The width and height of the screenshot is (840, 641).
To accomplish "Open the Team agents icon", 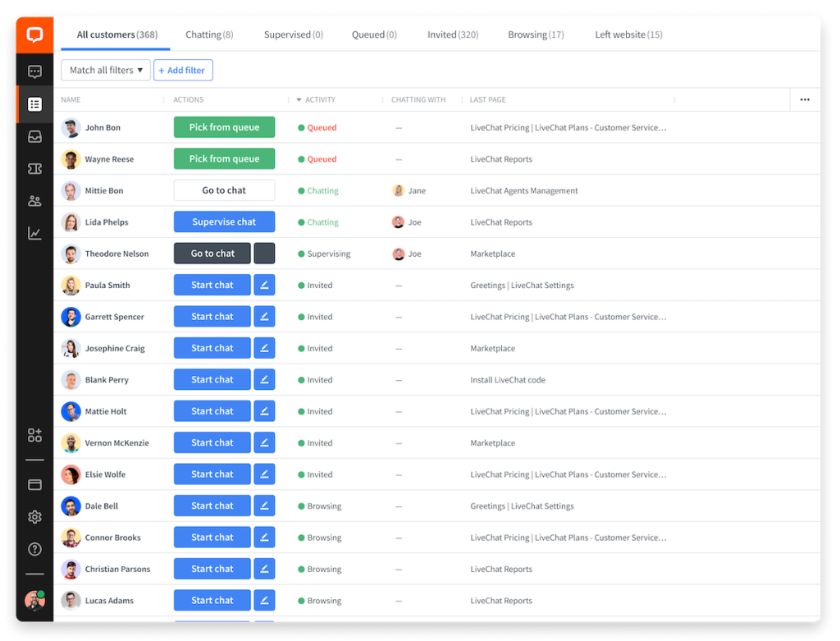I will click(x=34, y=201).
